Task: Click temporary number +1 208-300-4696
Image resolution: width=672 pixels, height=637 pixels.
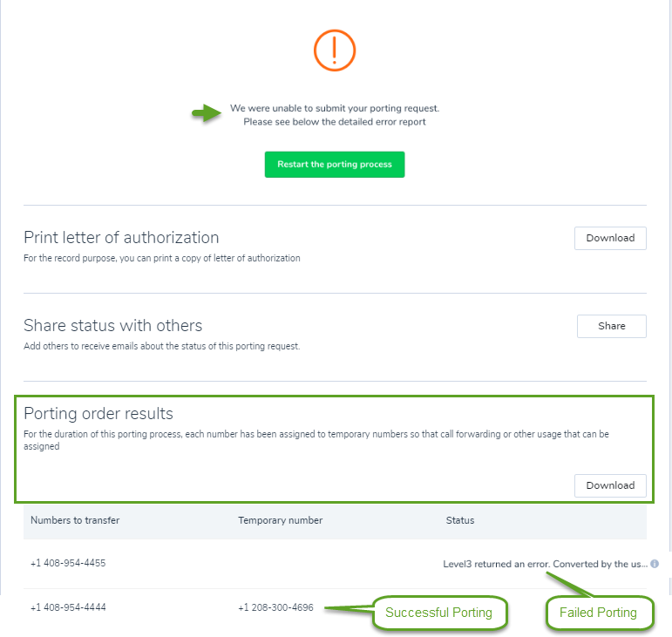Action: (275, 607)
